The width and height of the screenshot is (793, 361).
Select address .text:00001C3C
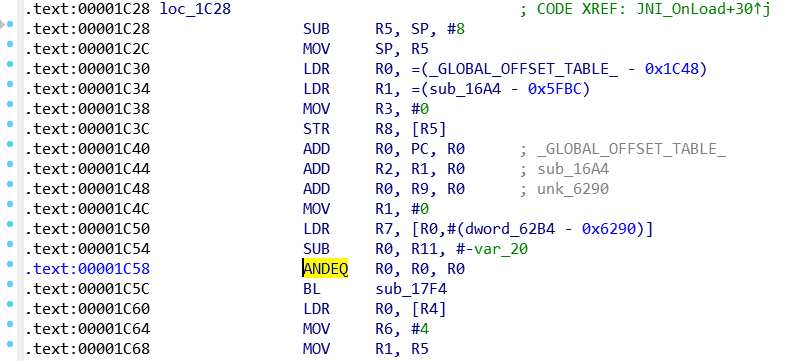point(87,129)
